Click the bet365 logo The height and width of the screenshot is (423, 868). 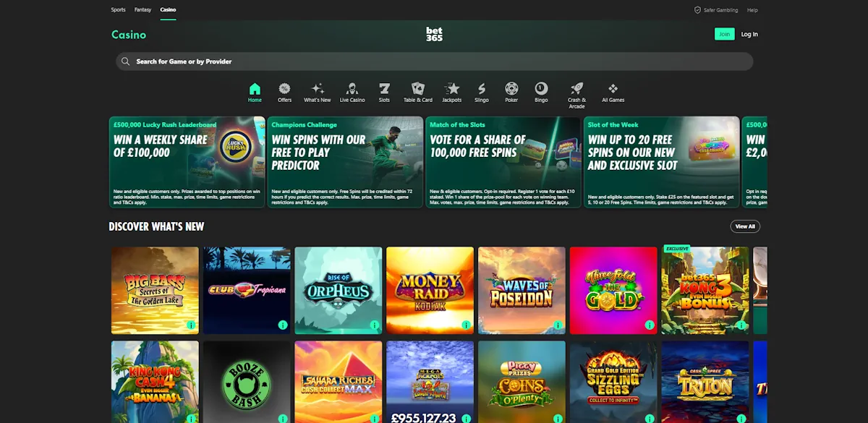point(434,34)
